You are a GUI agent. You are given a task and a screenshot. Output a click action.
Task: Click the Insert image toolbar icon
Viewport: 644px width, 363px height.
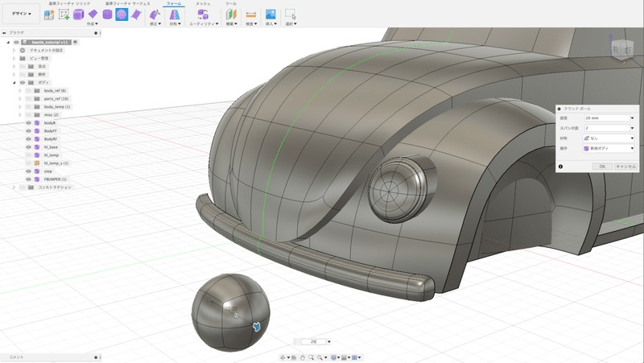(x=270, y=14)
